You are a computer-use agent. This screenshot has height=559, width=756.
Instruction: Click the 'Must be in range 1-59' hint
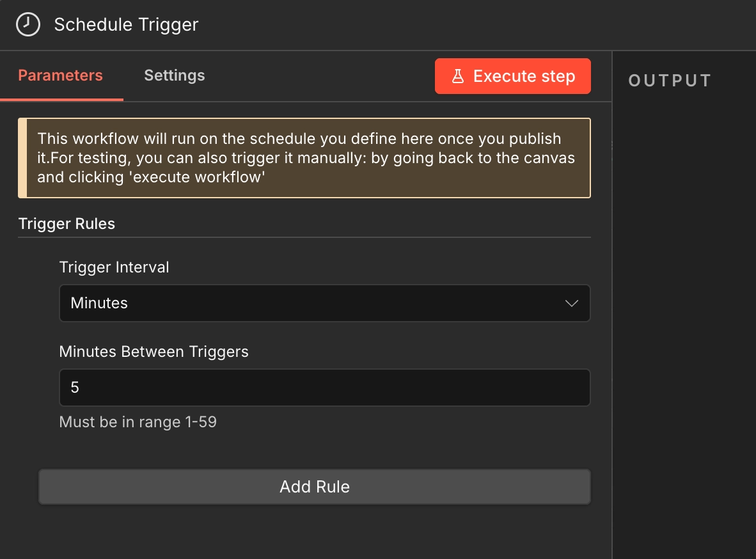tap(138, 422)
